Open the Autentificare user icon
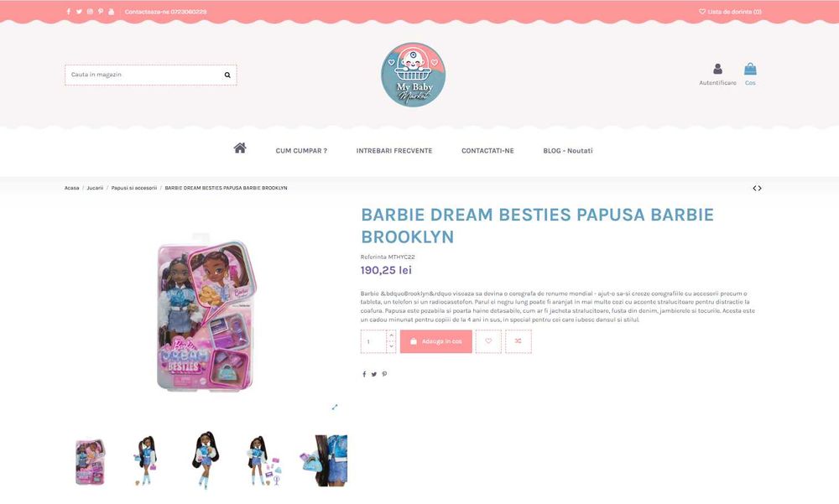This screenshot has height=504, width=839. click(x=717, y=69)
